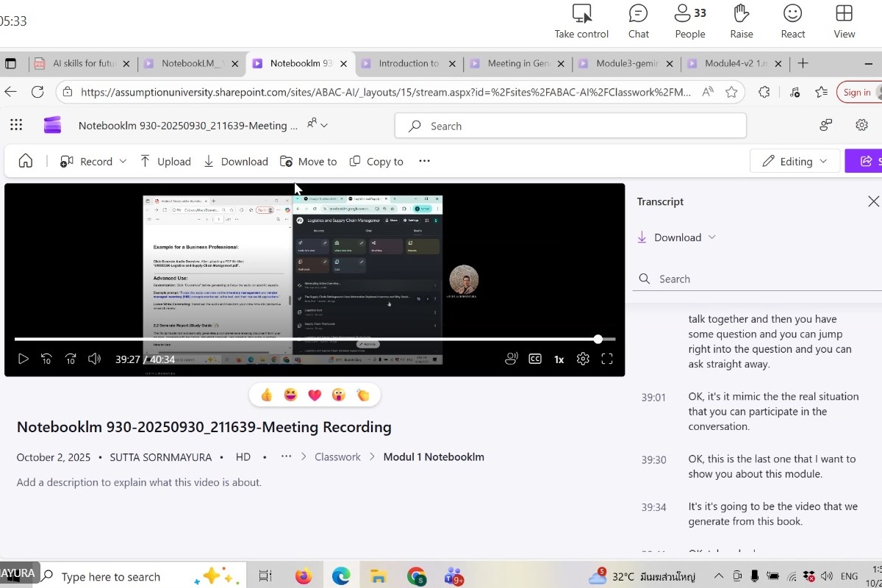This screenshot has height=588, width=882.
Task: Open video player settings gear
Action: 583,359
